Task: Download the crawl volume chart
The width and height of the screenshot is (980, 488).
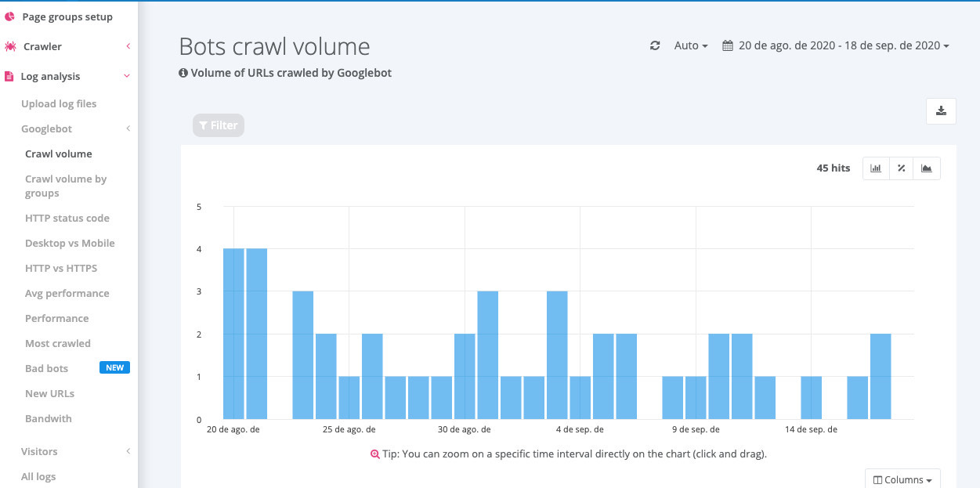Action: (x=940, y=111)
